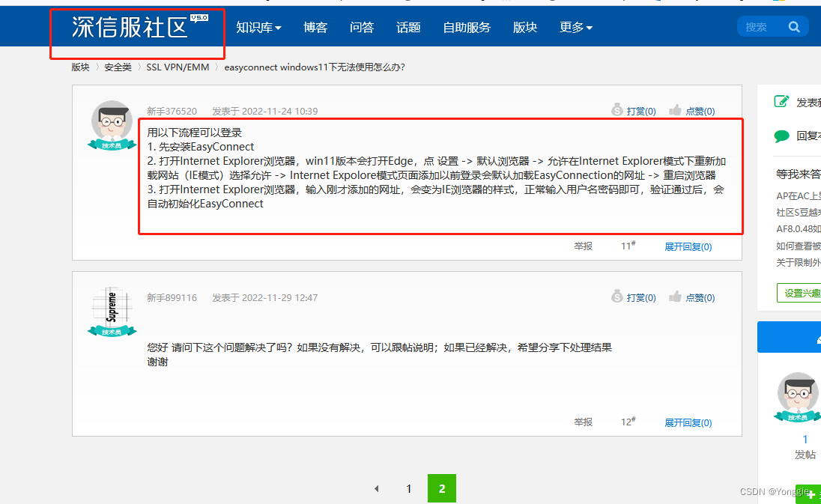821x504 pixels.
Task: Click 点赞(0) on the post by 新手376520
Action: 700,111
